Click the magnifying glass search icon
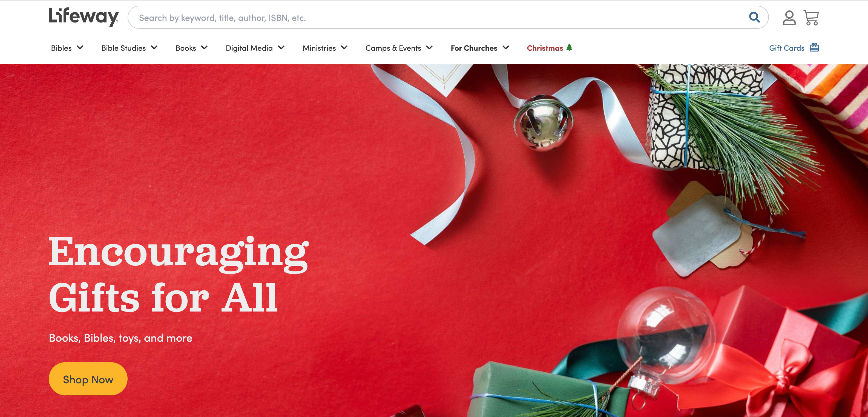Viewport: 868px width, 417px height. [x=754, y=17]
